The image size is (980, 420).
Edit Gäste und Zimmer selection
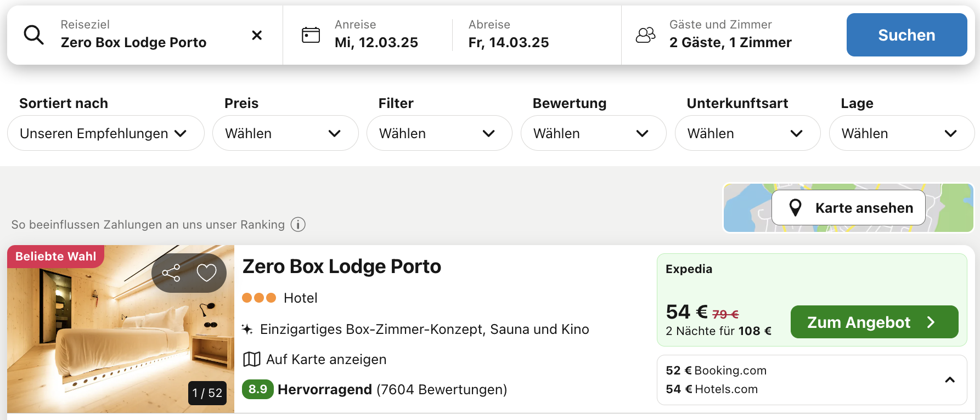coord(730,35)
